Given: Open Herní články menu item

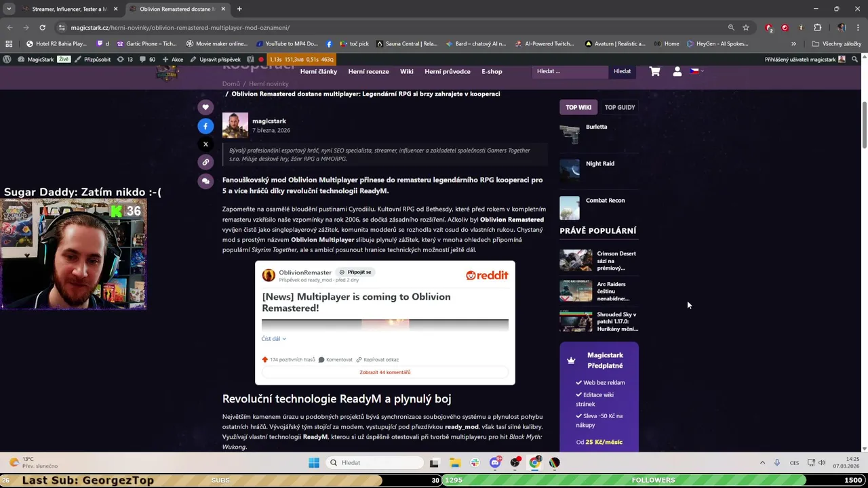Looking at the screenshot, I should [319, 71].
